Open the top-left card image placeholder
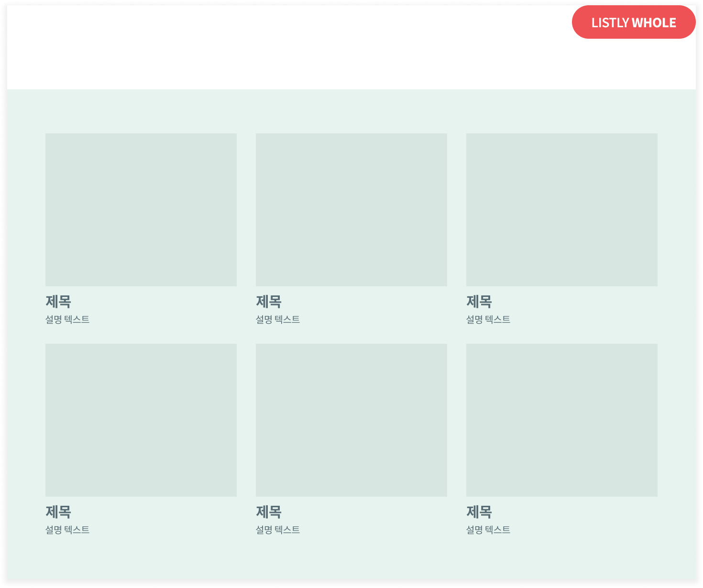Image resolution: width=703 pixels, height=588 pixels. [141, 210]
